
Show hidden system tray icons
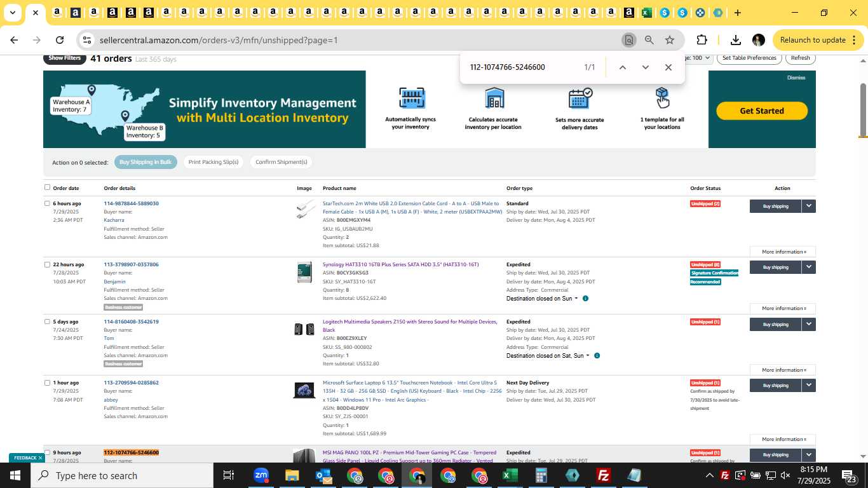710,475
